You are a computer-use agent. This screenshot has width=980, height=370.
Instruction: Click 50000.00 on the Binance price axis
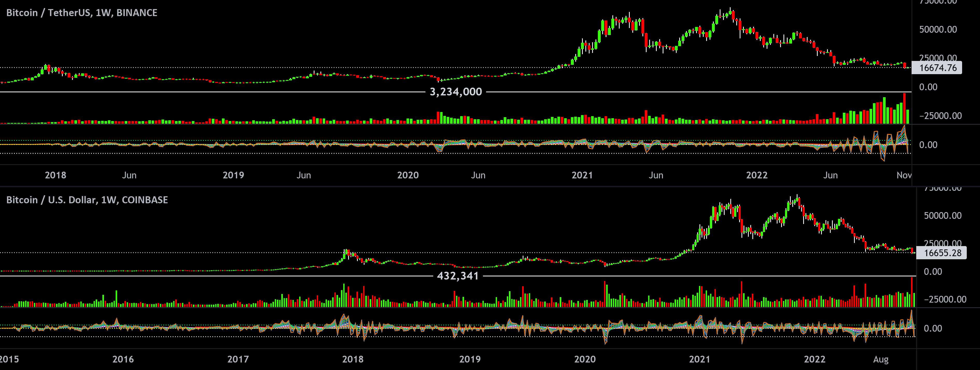tap(938, 30)
